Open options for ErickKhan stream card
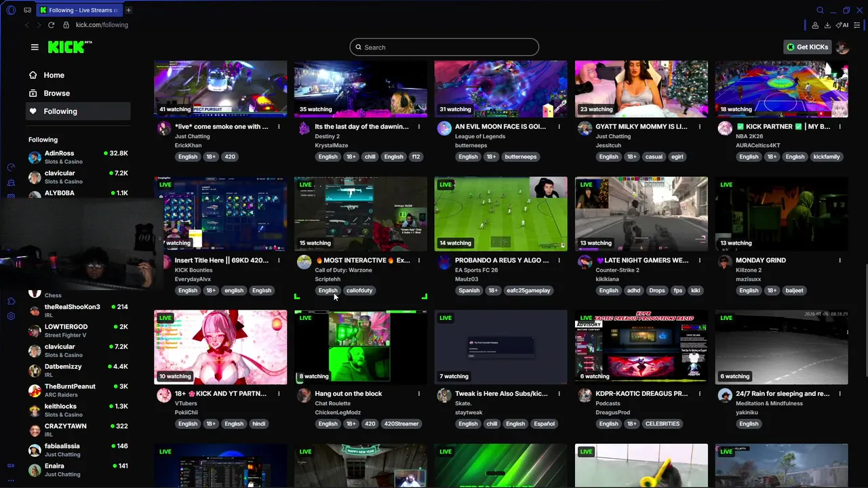The height and width of the screenshot is (488, 868). (279, 127)
